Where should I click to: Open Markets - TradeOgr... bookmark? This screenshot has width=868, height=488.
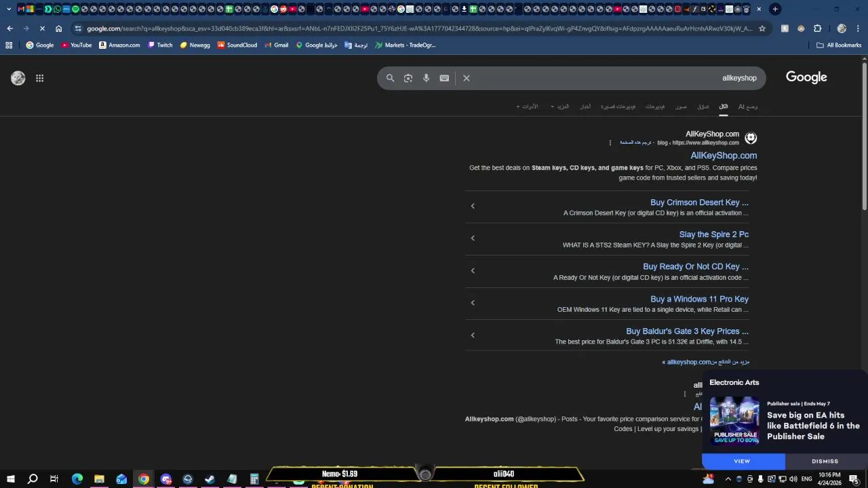406,45
